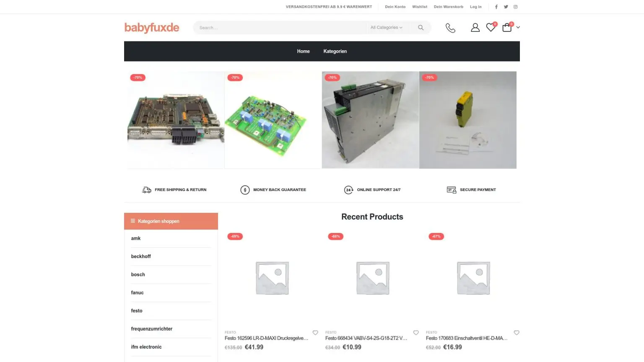Open the user account icon
This screenshot has height=362, width=644.
[x=475, y=28]
